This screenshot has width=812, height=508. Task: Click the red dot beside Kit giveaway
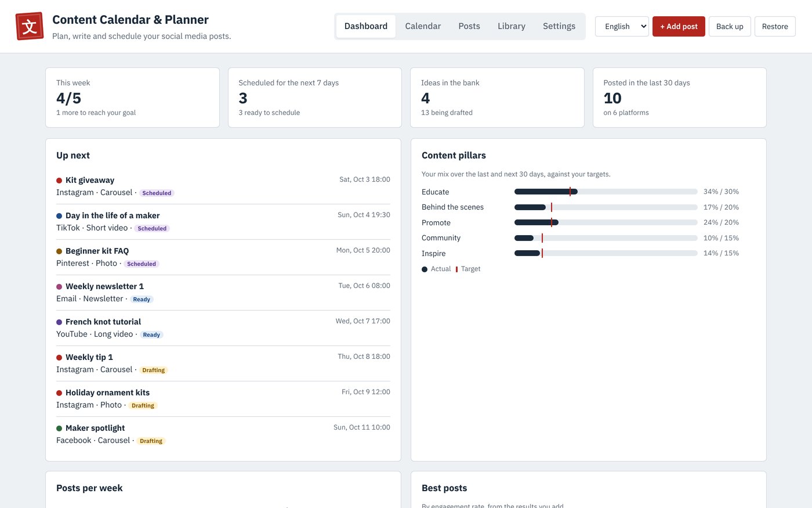tap(59, 181)
